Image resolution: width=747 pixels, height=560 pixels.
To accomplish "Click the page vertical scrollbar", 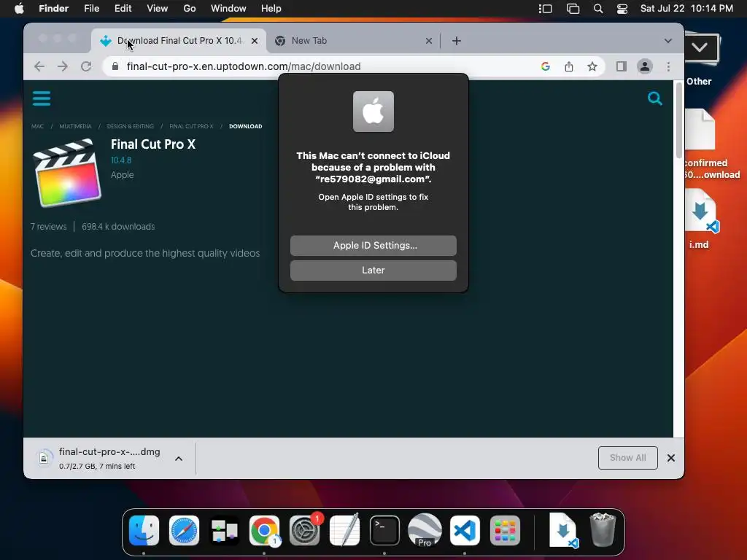I will (x=679, y=120).
